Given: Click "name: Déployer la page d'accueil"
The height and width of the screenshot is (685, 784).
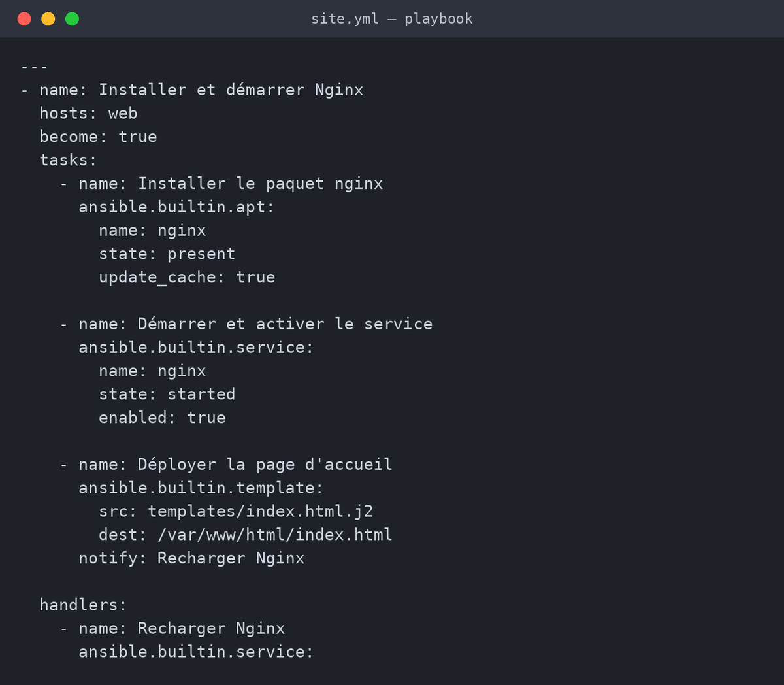Looking at the screenshot, I should (235, 465).
